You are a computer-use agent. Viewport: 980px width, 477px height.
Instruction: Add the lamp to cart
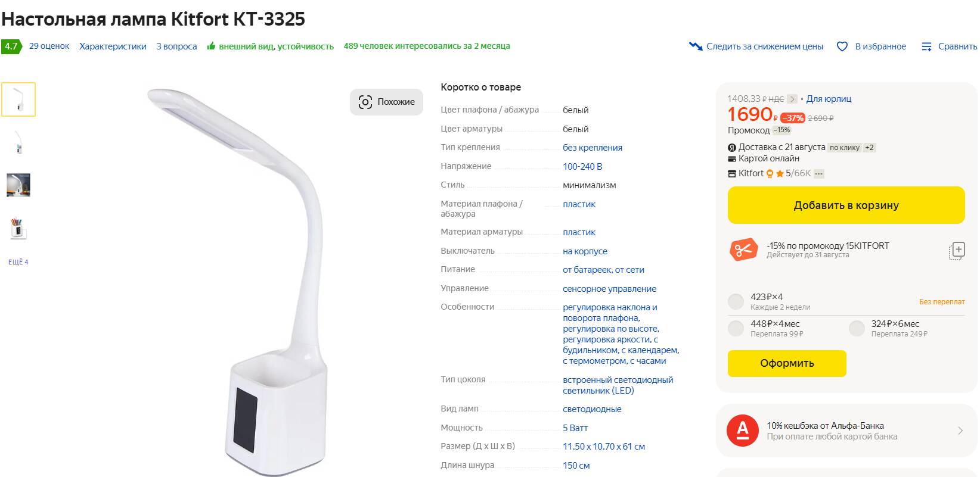pos(846,205)
